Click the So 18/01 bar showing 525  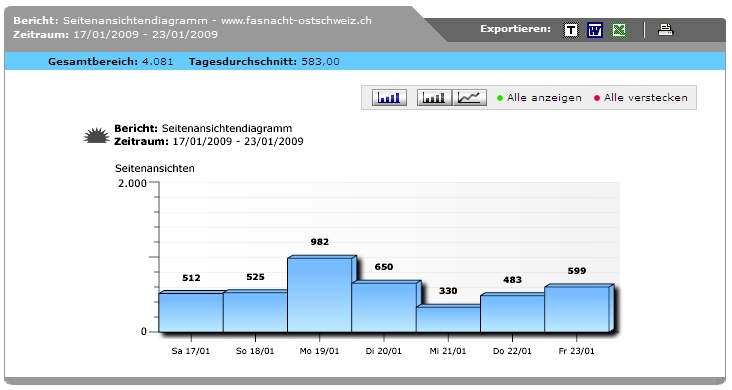[255, 311]
